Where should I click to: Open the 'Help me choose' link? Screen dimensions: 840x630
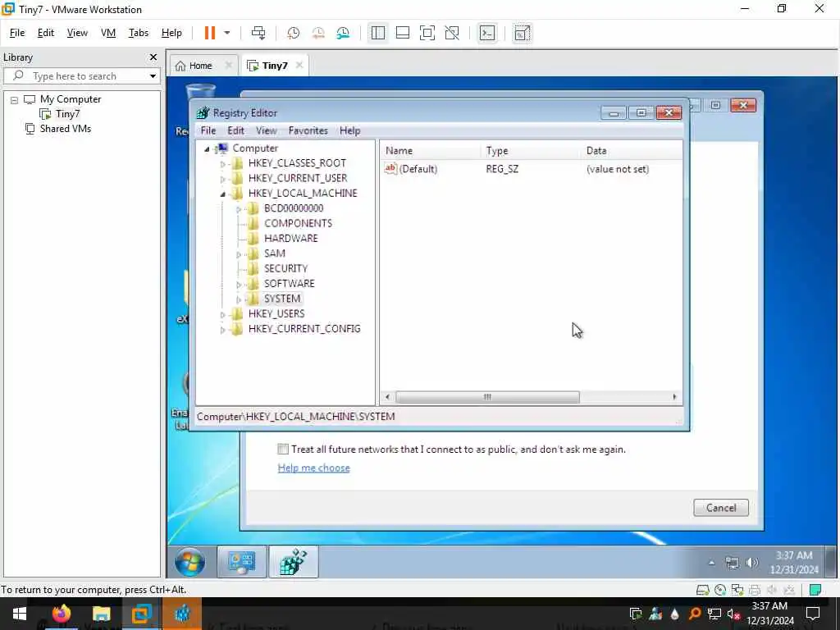pyautogui.click(x=313, y=468)
